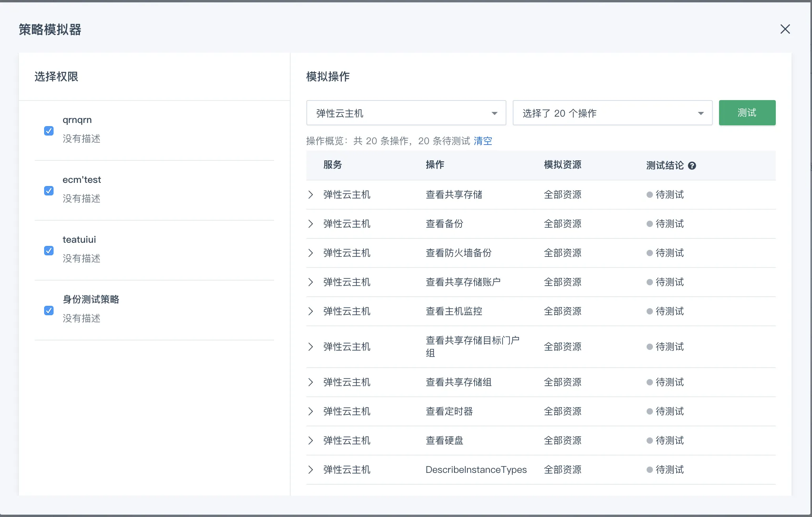
Task: Expand the 查看主机监控 row
Action: click(x=311, y=311)
